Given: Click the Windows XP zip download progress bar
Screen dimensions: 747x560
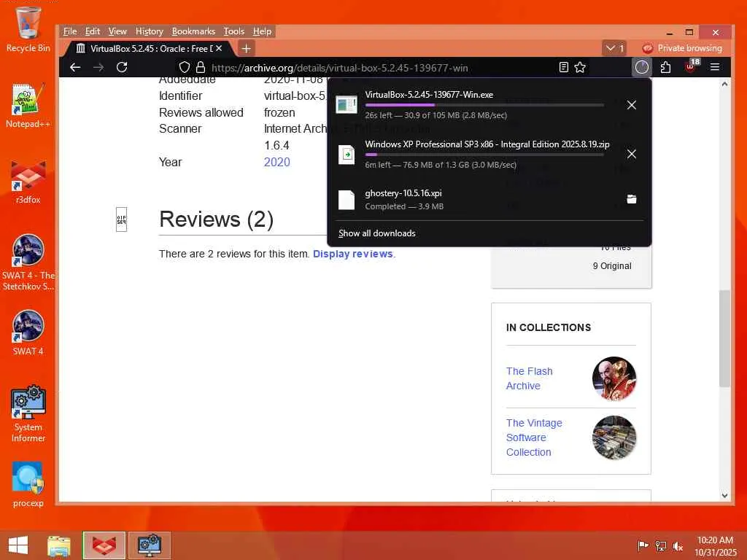Looking at the screenshot, I should pos(484,155).
